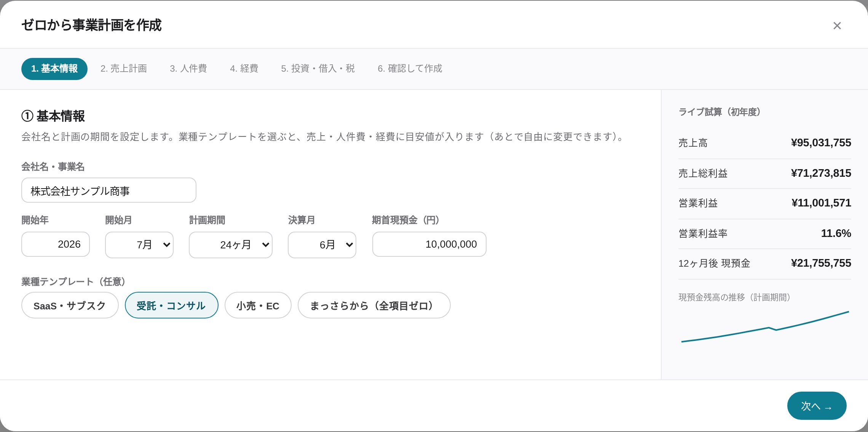Select the 受託・コンサル template chip
This screenshot has width=868, height=432.
[172, 305]
